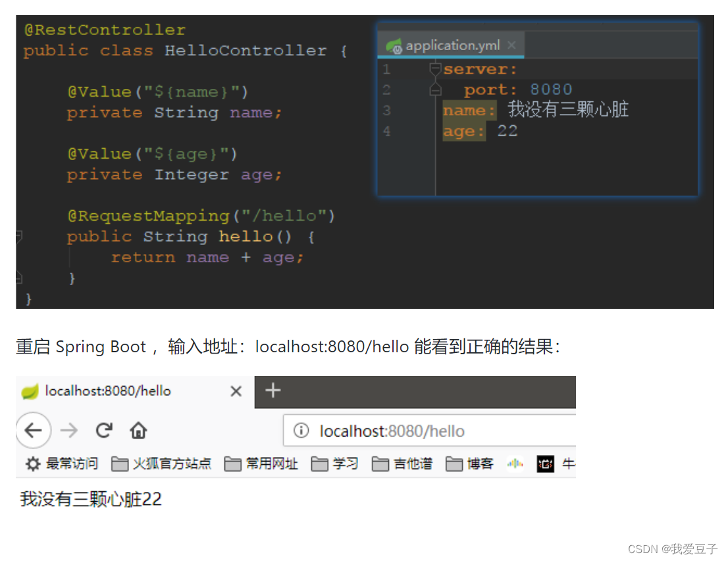This screenshot has height=561, width=728.
Task: Click the colorful sound-wave bookmark icon
Action: [x=515, y=464]
